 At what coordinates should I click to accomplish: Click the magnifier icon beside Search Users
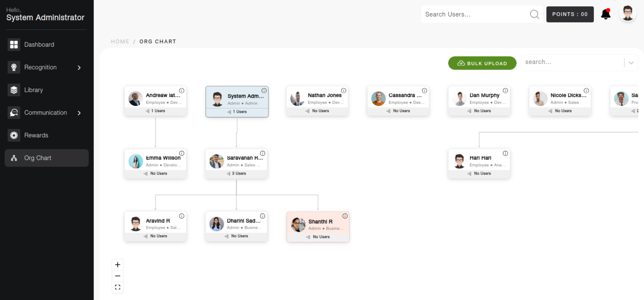534,14
